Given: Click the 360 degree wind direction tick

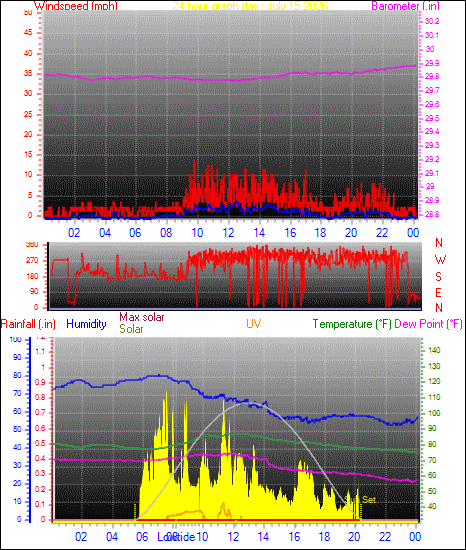Looking at the screenshot, I should pos(32,245).
